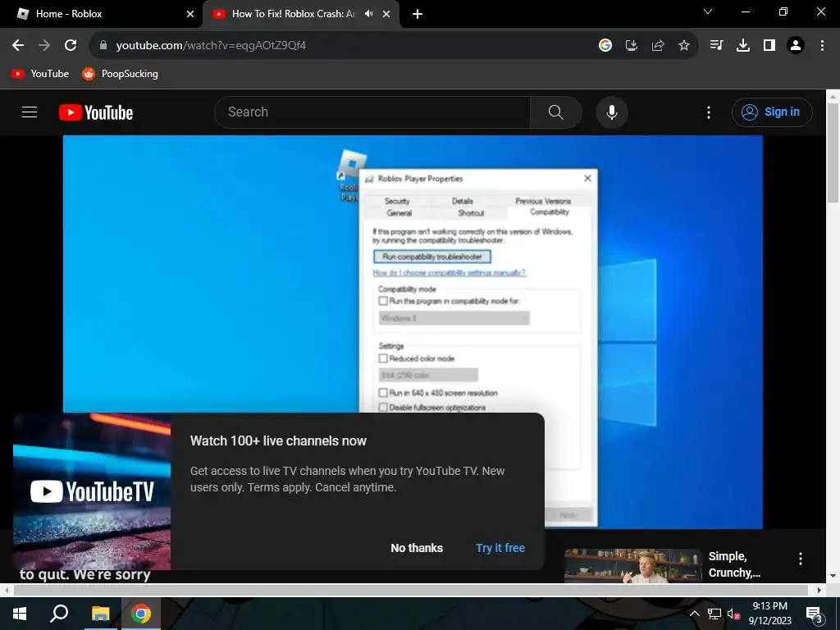Bookmark this page with the star icon
This screenshot has width=840, height=630.
[x=684, y=46]
